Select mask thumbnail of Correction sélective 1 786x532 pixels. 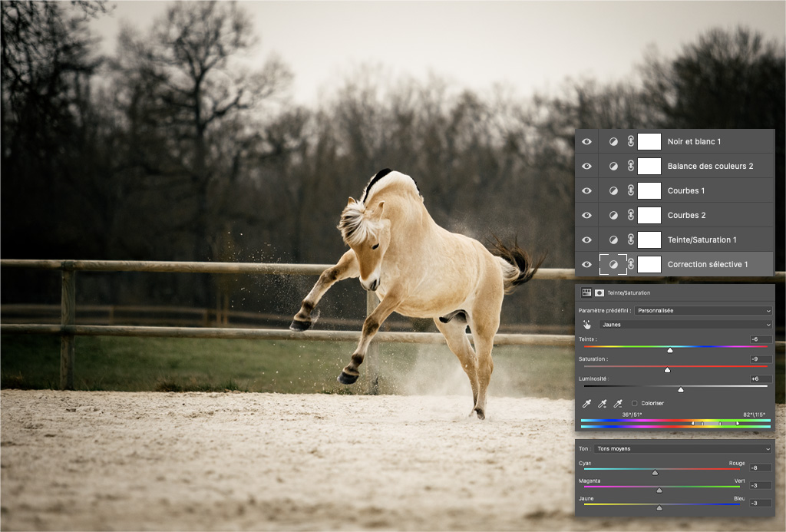(649, 265)
